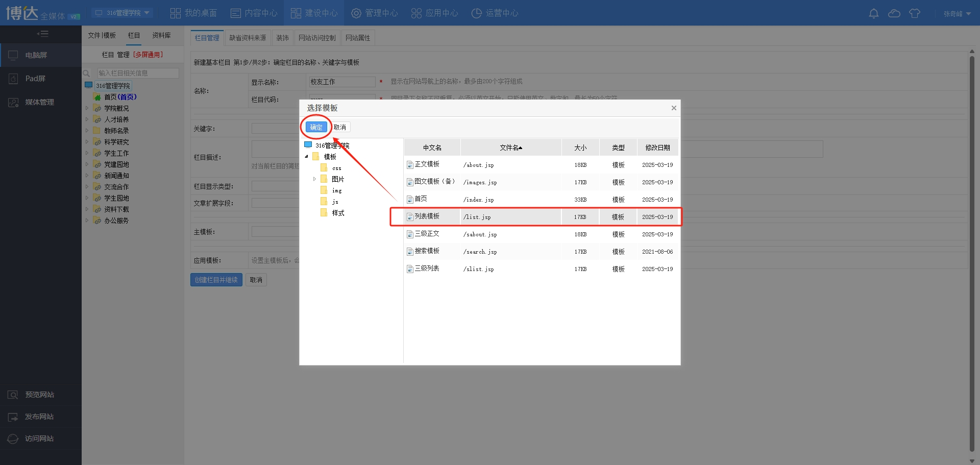Expand the 科学研究 tree node
This screenshot has height=465, width=980.
tap(87, 142)
